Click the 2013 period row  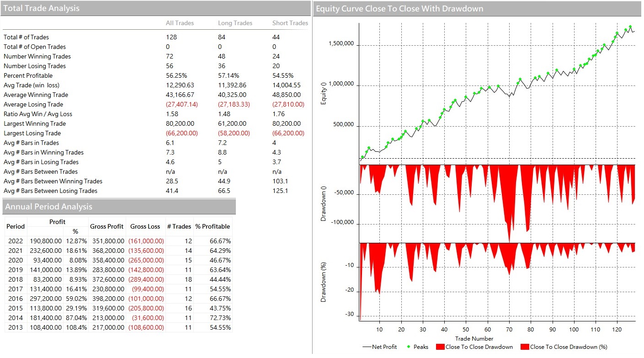click(x=118, y=328)
